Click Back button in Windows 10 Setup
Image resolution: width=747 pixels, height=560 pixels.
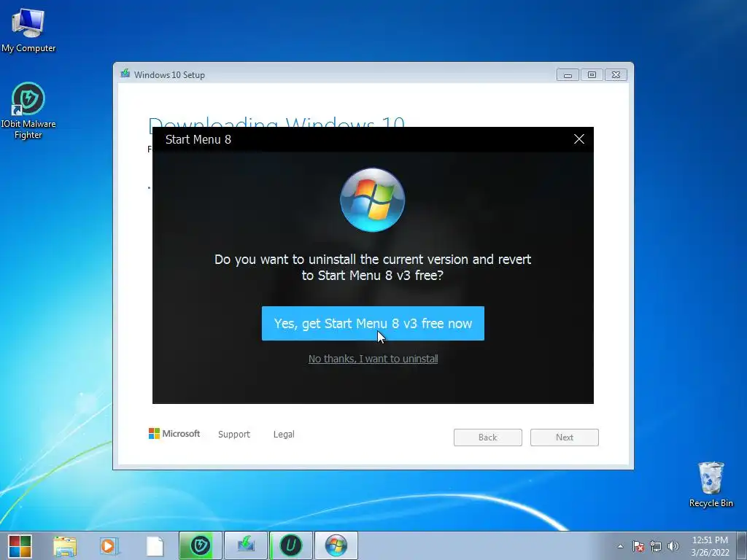click(x=488, y=437)
